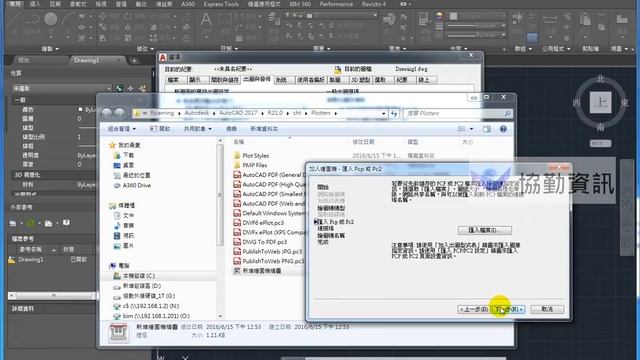Click the Back (上一步) wizard button
This screenshot has width=640, height=360.
[x=474, y=309]
